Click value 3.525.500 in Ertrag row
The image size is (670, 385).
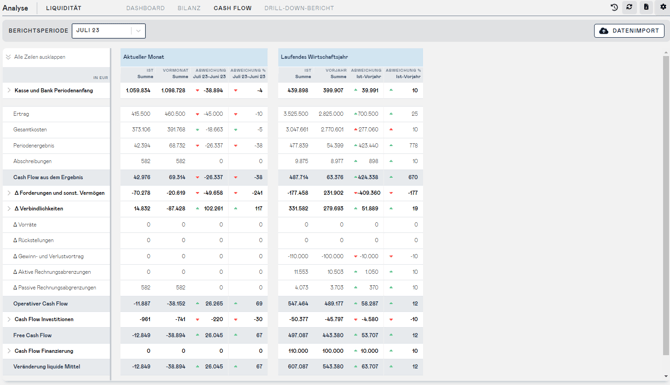coord(296,114)
